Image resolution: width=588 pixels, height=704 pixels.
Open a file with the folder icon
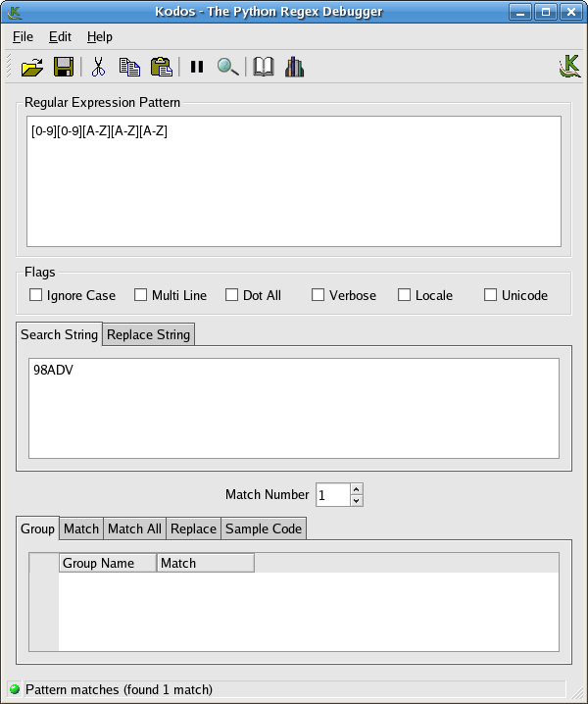[32, 68]
